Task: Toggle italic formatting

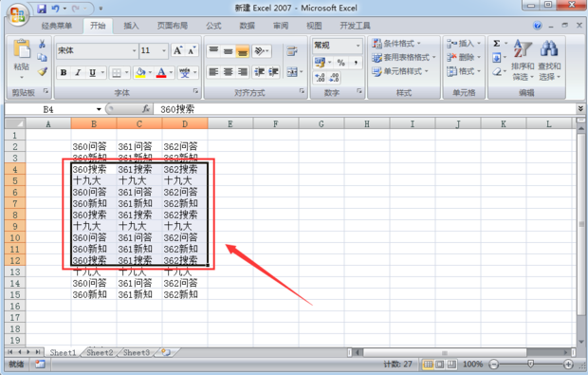Action: [78, 72]
